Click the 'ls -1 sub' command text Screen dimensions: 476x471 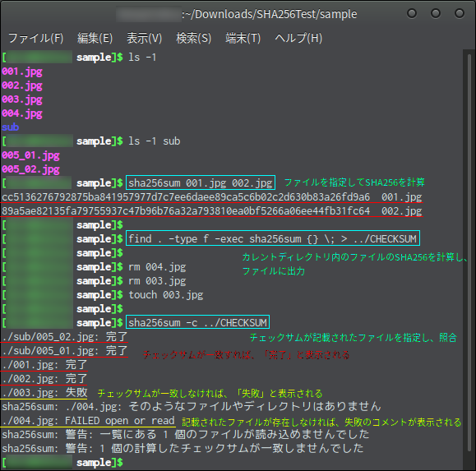tap(155, 141)
